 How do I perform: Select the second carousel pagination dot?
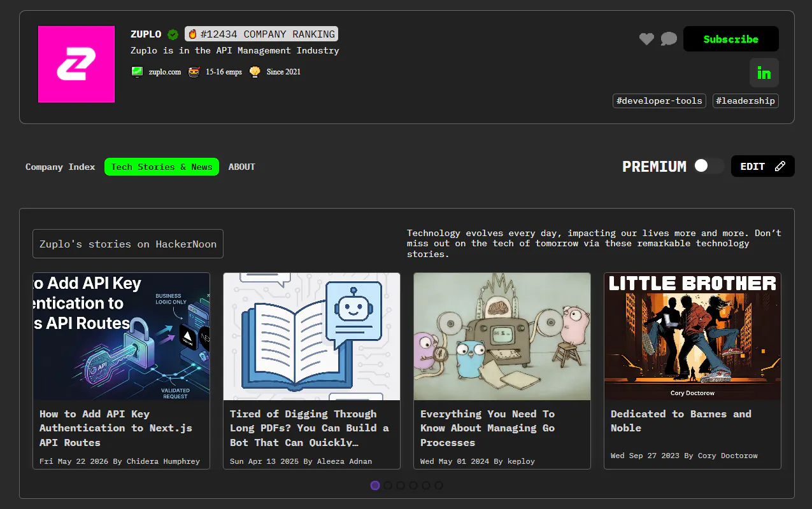point(388,485)
